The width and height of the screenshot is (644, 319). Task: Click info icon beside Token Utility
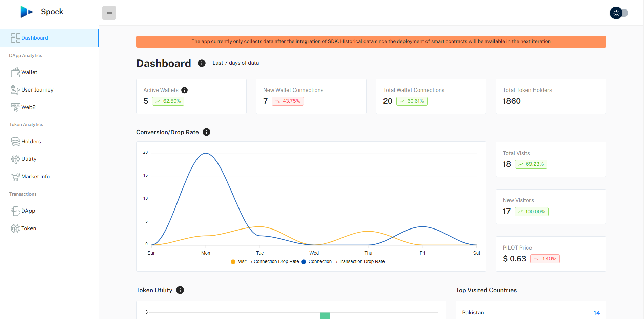[x=180, y=290]
